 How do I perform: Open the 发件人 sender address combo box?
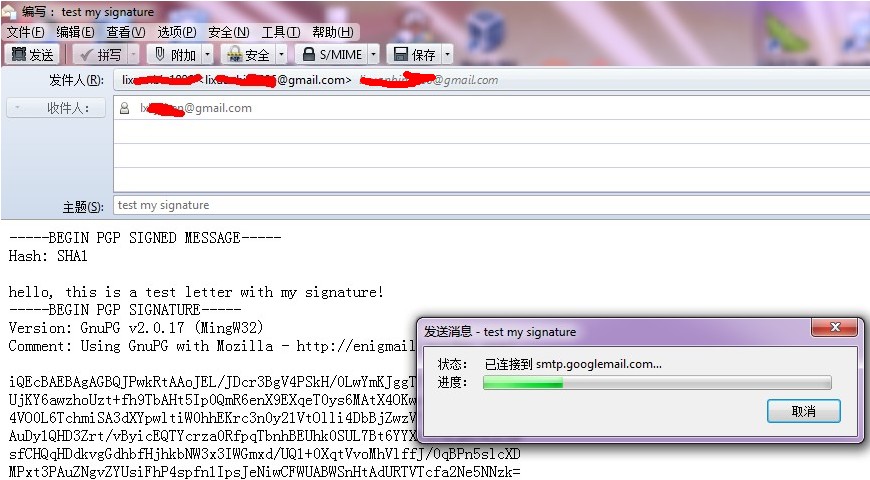491,80
